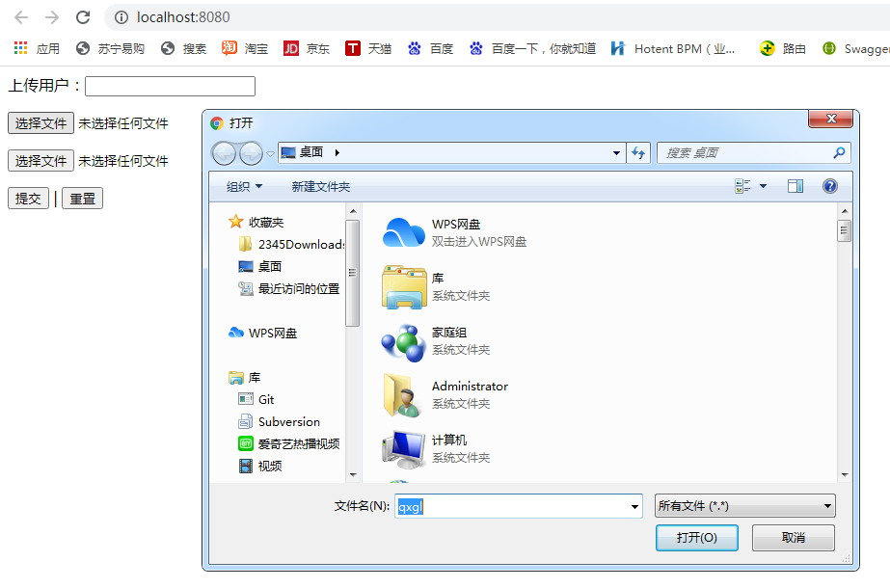View site info icon in address bar
The height and width of the screenshot is (588, 890).
[x=121, y=17]
